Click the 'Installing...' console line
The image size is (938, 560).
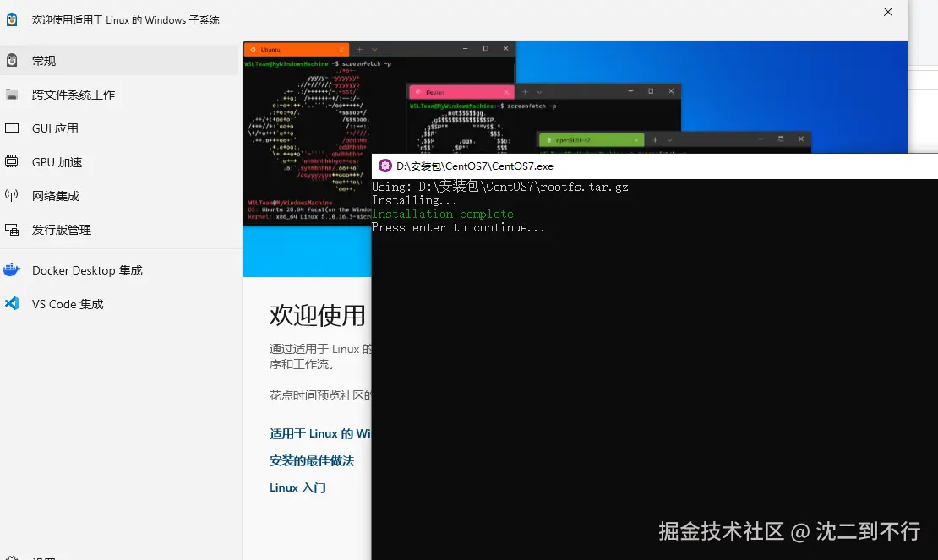[414, 200]
